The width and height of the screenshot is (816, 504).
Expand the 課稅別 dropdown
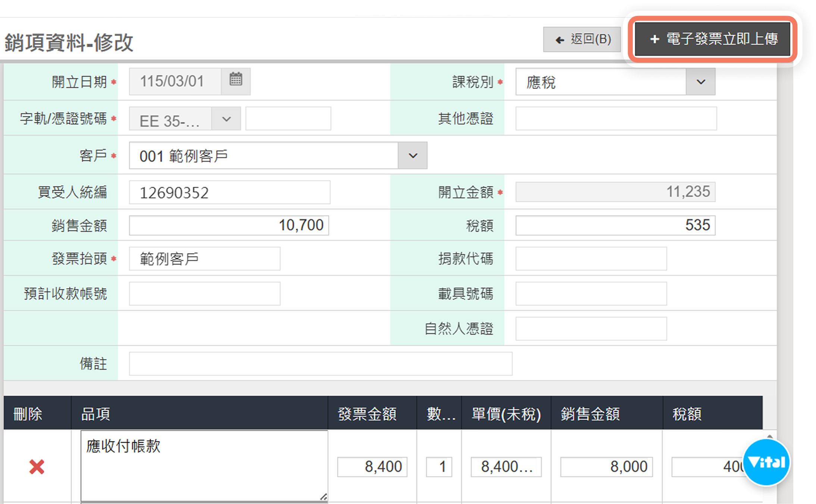pos(700,82)
